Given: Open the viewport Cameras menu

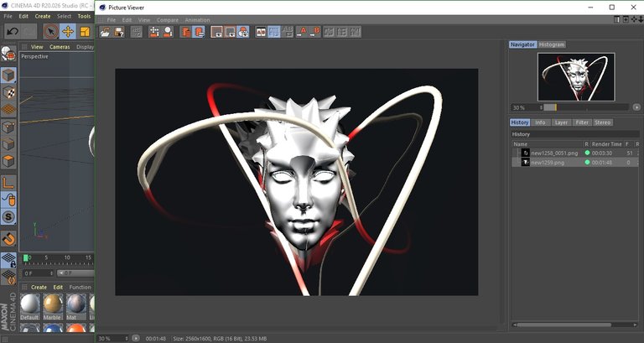Looking at the screenshot, I should 60,47.
